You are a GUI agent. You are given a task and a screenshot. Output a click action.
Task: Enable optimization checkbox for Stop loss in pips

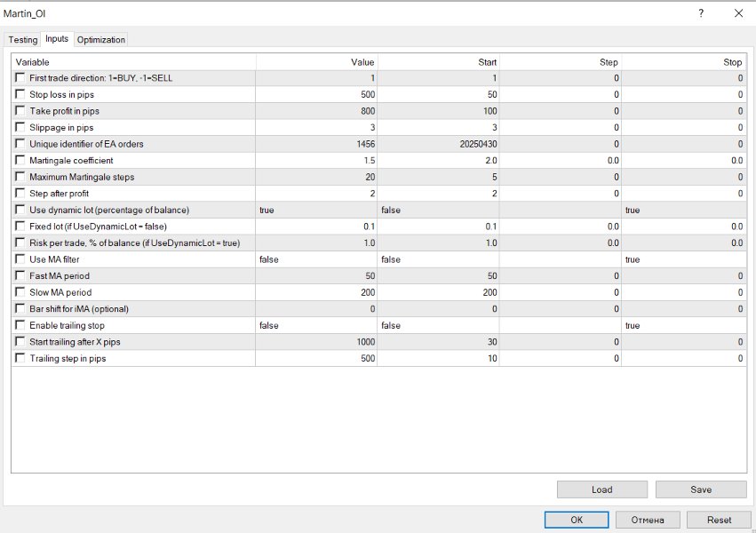click(20, 93)
